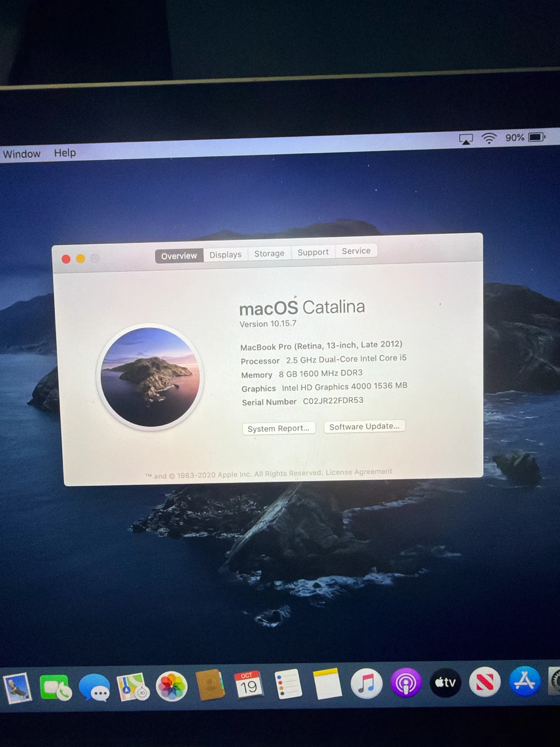
Task: Click the serial number C02JR22FDR53
Action: [333, 400]
